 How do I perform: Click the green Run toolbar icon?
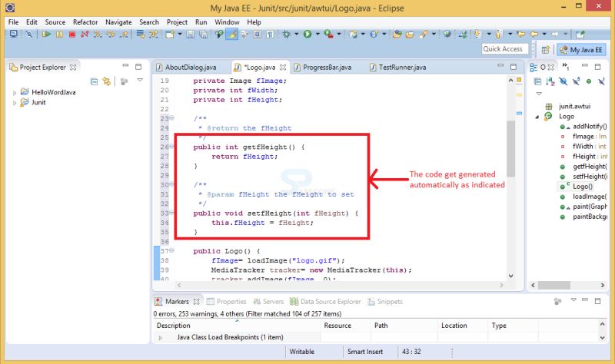pyautogui.click(x=307, y=34)
